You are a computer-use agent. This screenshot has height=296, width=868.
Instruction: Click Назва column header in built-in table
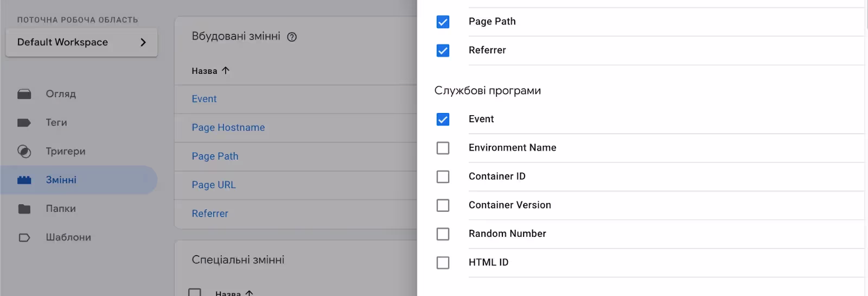tap(205, 71)
